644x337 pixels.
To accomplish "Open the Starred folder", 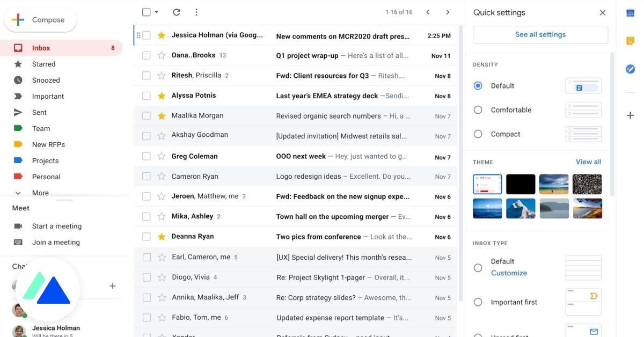I will pos(43,64).
